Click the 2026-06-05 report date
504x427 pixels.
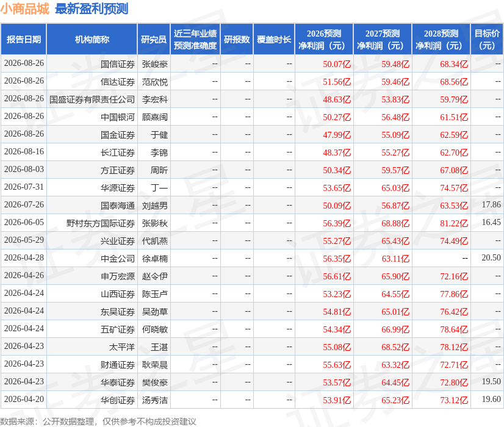coord(24,222)
